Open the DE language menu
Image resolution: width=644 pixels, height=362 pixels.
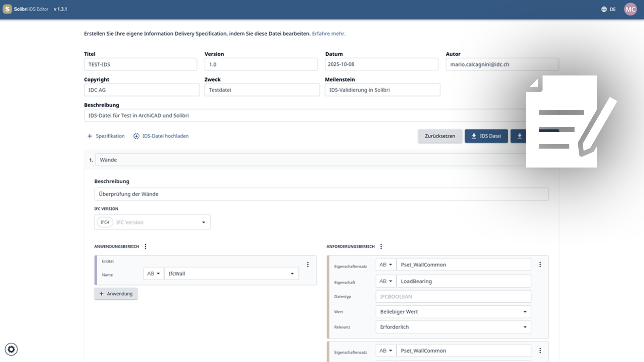tap(613, 9)
